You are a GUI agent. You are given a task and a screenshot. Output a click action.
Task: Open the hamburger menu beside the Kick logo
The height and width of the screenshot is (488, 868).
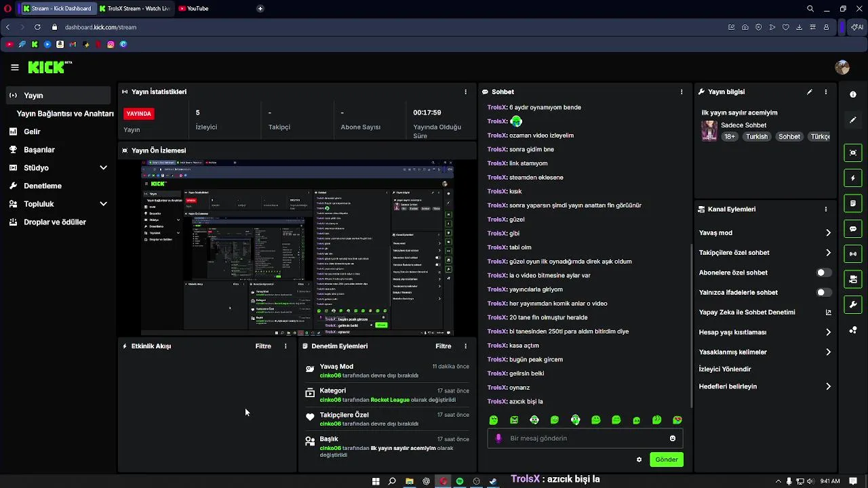click(x=14, y=67)
